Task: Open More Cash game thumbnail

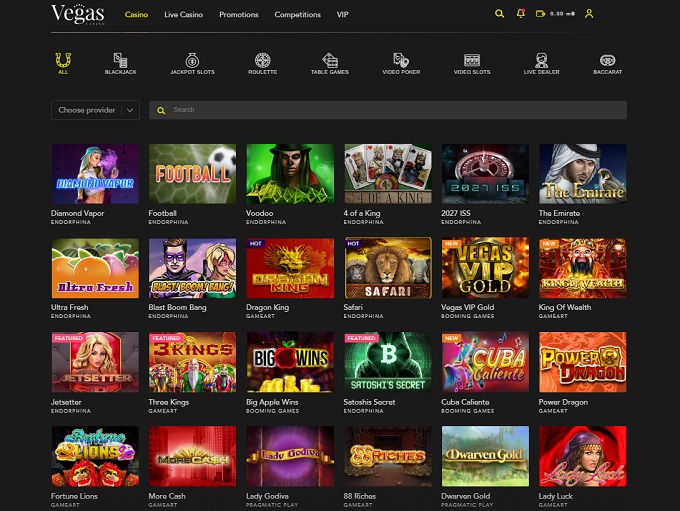Action: 193,456
